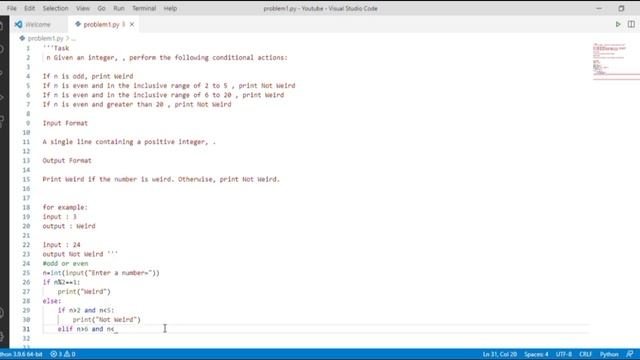This screenshot has width=640, height=360.
Task: Open the Go menu
Action: click(101, 8)
